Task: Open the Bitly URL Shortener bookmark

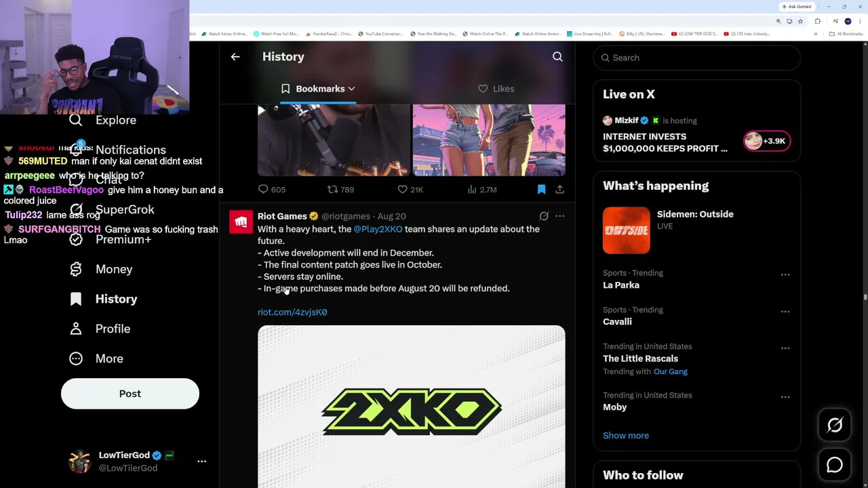Action: [642, 34]
